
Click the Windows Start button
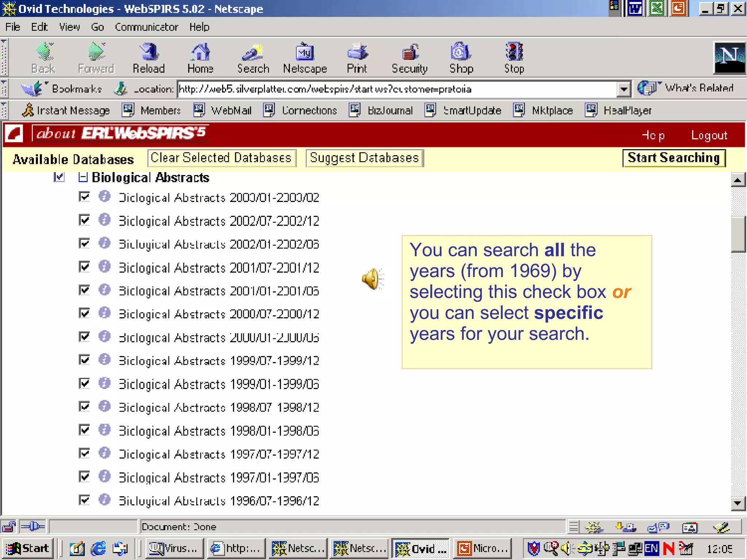coord(28,548)
